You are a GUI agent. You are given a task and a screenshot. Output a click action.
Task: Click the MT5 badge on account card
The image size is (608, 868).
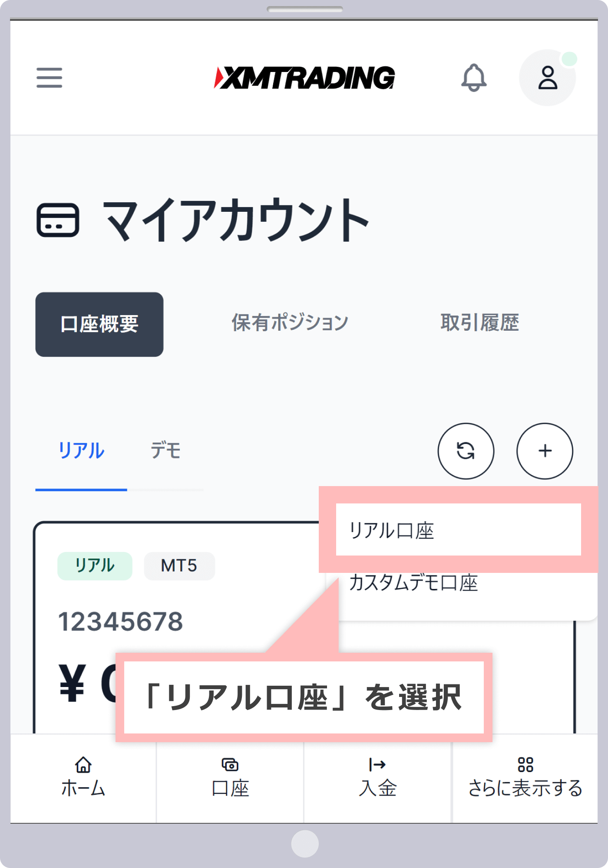pyautogui.click(x=179, y=566)
